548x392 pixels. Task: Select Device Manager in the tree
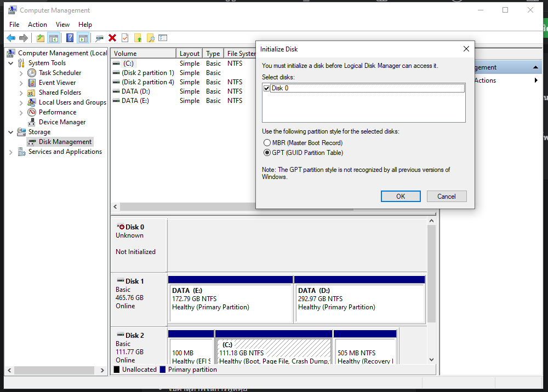click(x=62, y=122)
